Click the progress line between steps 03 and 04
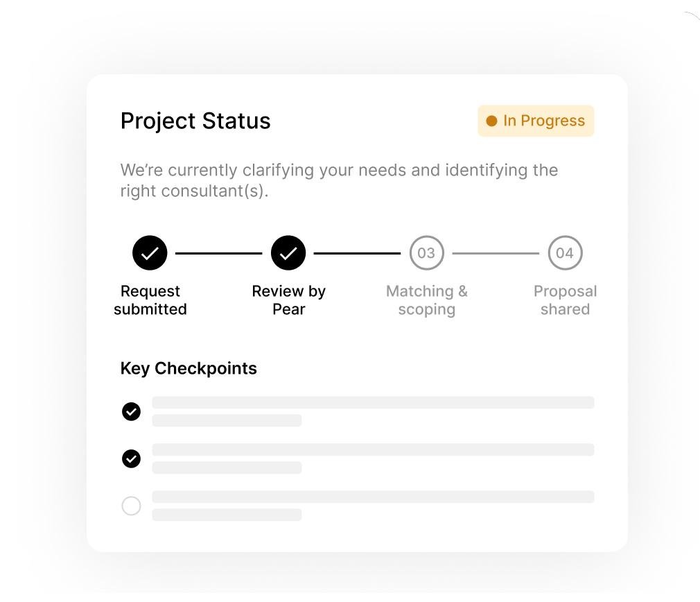Image resolution: width=700 pixels, height=602 pixels. pyautogui.click(x=496, y=254)
